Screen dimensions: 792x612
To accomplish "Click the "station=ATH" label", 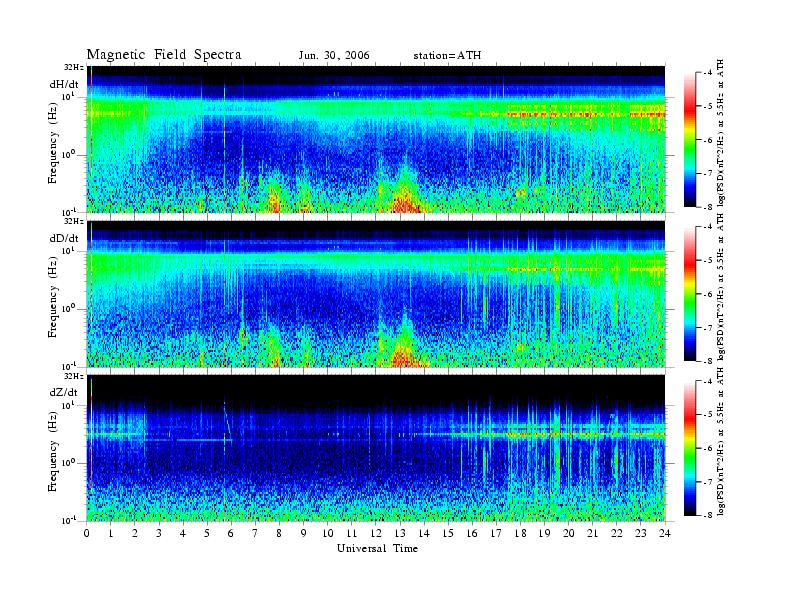I will point(447,56).
